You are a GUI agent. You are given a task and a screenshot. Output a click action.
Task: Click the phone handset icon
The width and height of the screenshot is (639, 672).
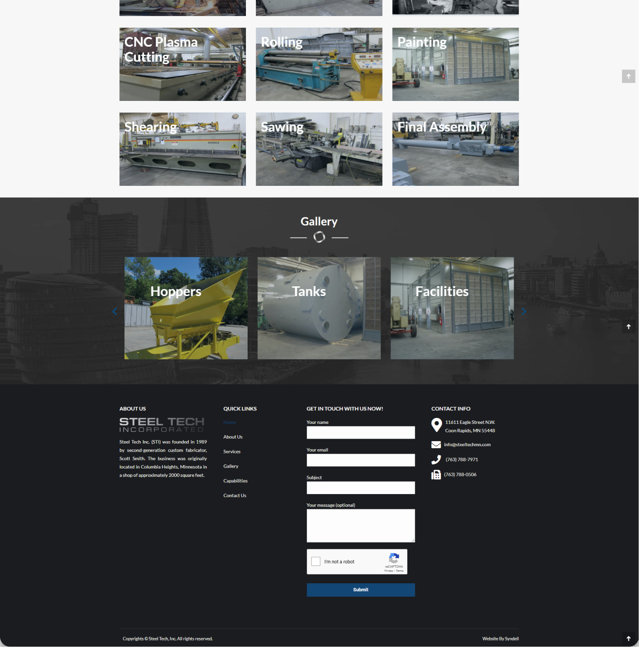pos(436,460)
